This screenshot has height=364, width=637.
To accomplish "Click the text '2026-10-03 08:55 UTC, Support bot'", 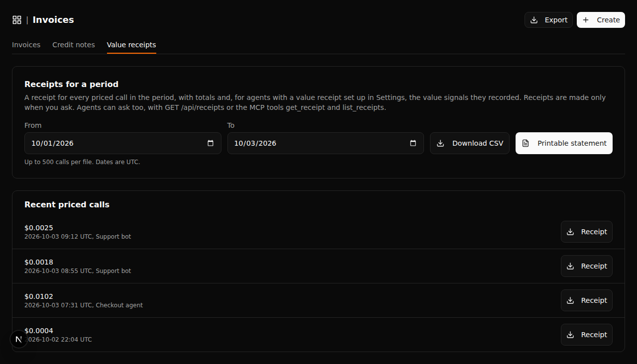I will pyautogui.click(x=78, y=271).
